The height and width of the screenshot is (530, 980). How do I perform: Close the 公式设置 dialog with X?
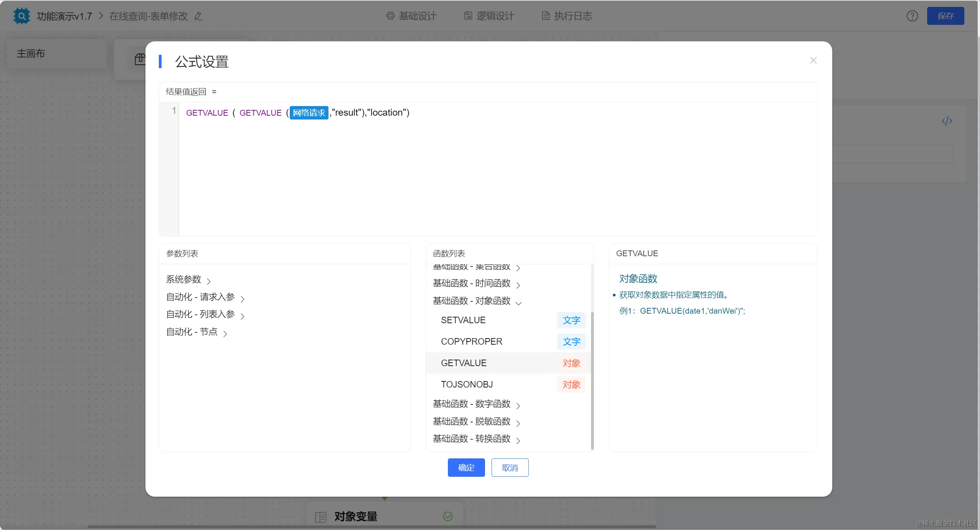(x=813, y=61)
